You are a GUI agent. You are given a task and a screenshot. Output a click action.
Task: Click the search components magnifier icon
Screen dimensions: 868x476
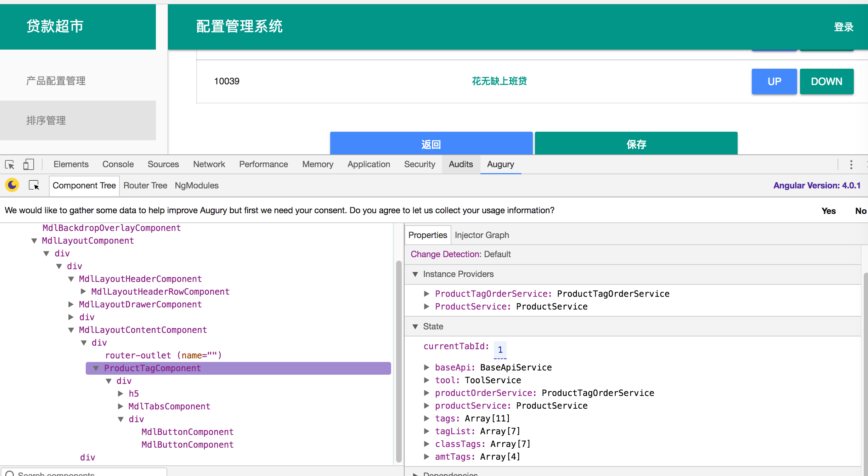(10, 474)
